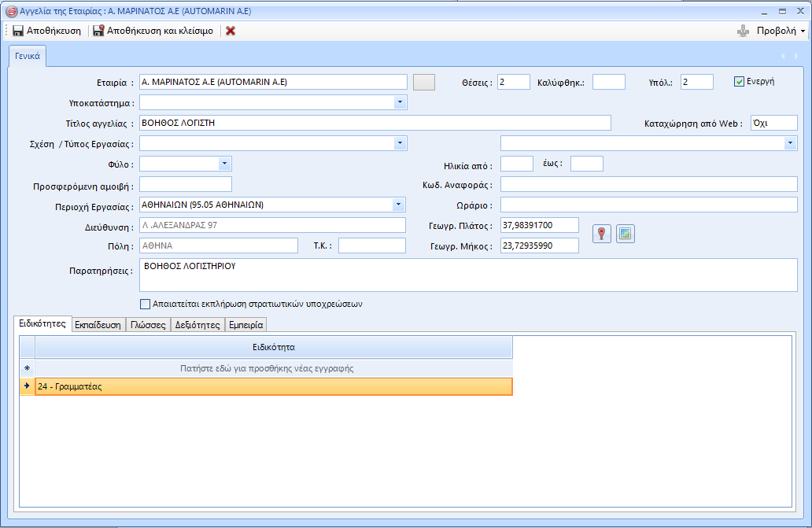Expand the Περιοχή Εργασίας dropdown
The width and height of the screenshot is (812, 528).
398,205
